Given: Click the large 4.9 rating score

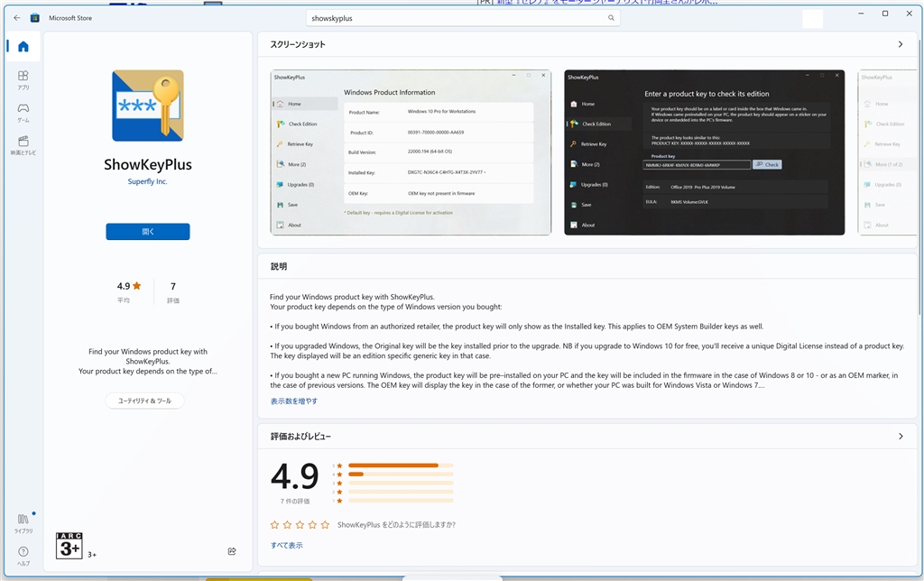Looking at the screenshot, I should (295, 476).
